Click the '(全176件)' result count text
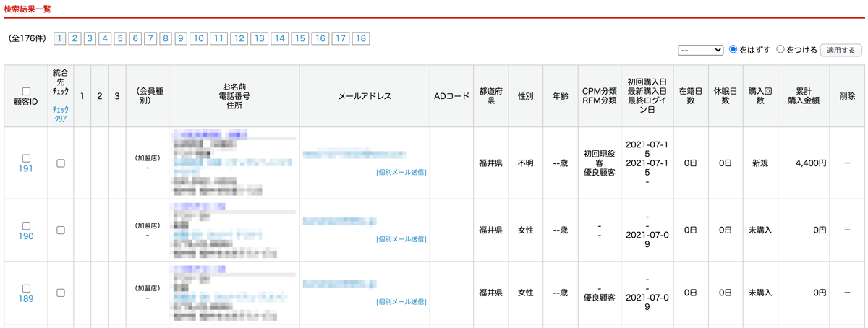 pyautogui.click(x=26, y=38)
